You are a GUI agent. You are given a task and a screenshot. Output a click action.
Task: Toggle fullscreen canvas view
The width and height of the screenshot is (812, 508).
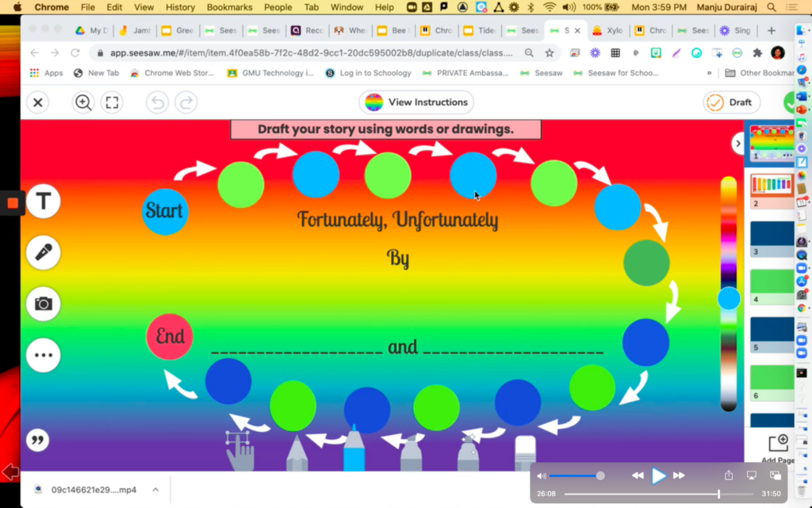coord(112,102)
